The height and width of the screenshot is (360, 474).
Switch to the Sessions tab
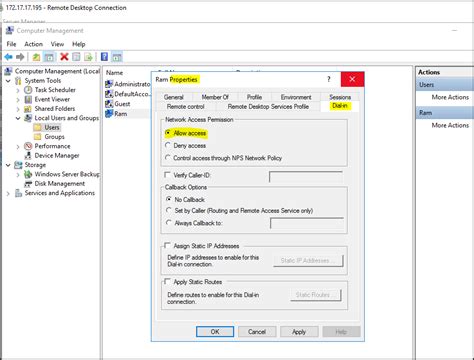coord(340,97)
